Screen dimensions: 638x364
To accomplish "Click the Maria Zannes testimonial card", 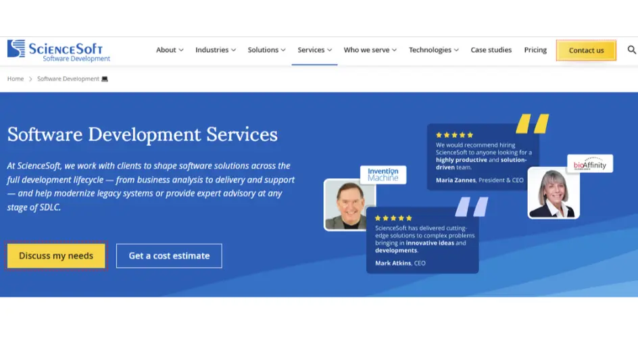I will (x=483, y=157).
